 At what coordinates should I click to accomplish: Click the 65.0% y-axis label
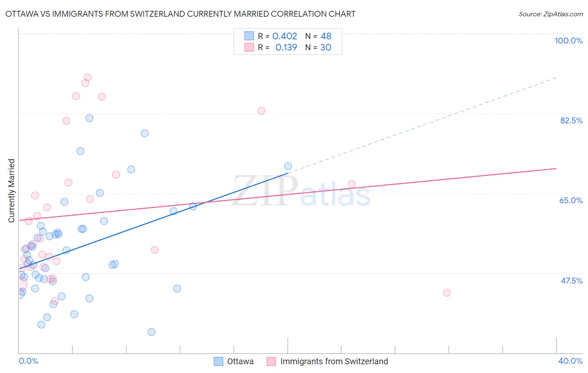tap(571, 200)
